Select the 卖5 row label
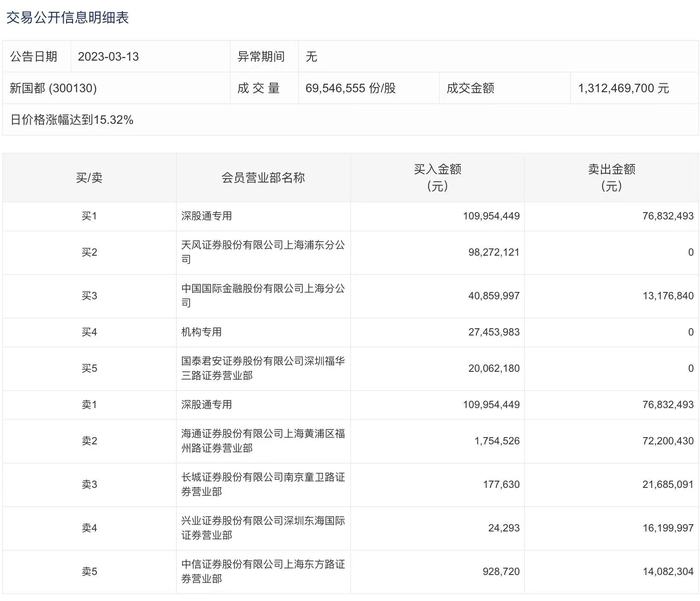Screen dimensions: 700x601 click(89, 571)
